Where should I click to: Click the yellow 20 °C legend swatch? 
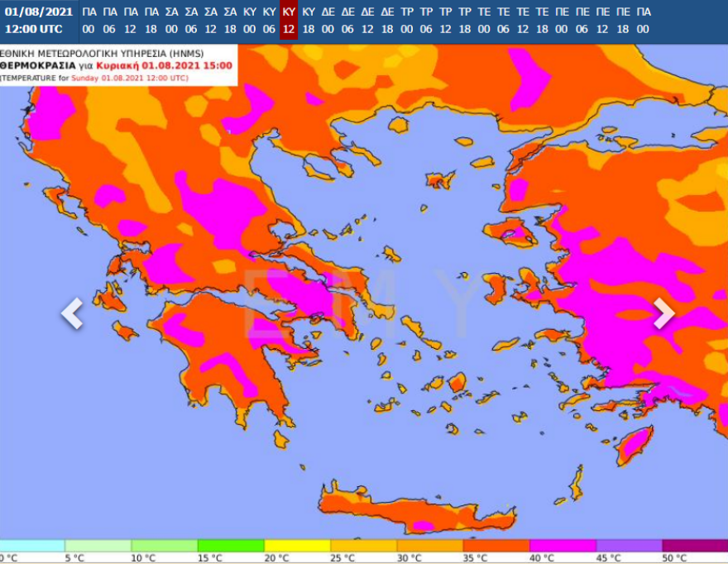(297, 546)
